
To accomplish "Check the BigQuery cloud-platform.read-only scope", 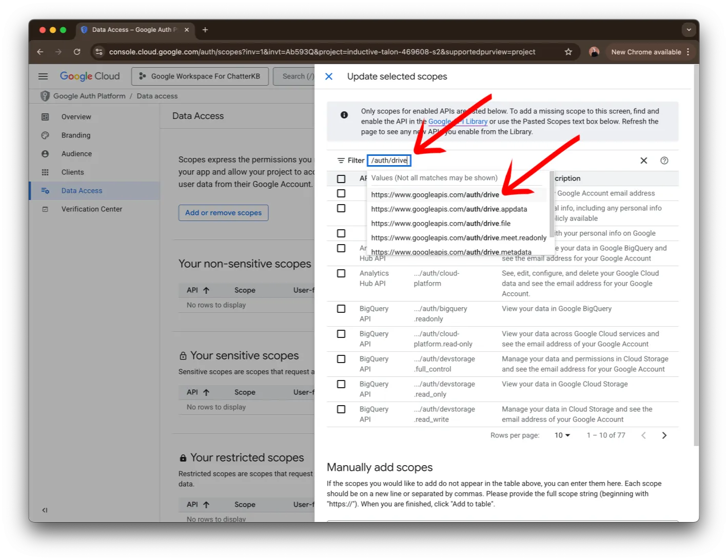I will click(x=341, y=334).
